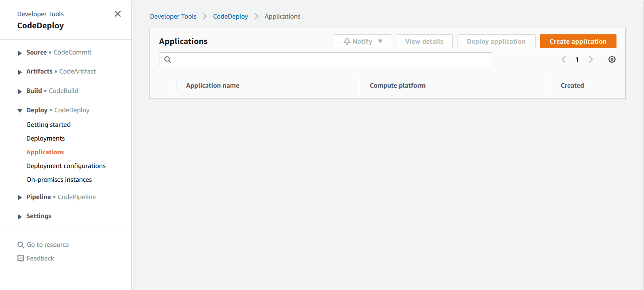Click the Applications panel heading
The height and width of the screenshot is (290, 644).
183,41
